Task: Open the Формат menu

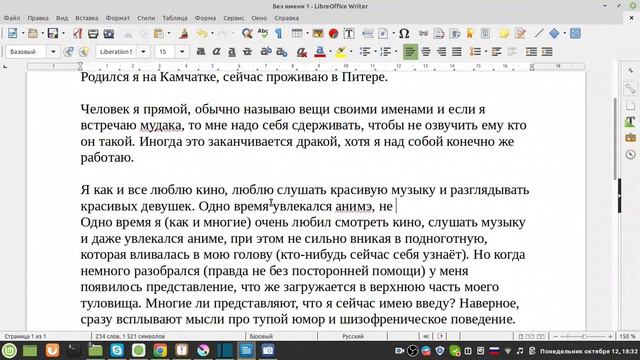Action: coord(118,18)
